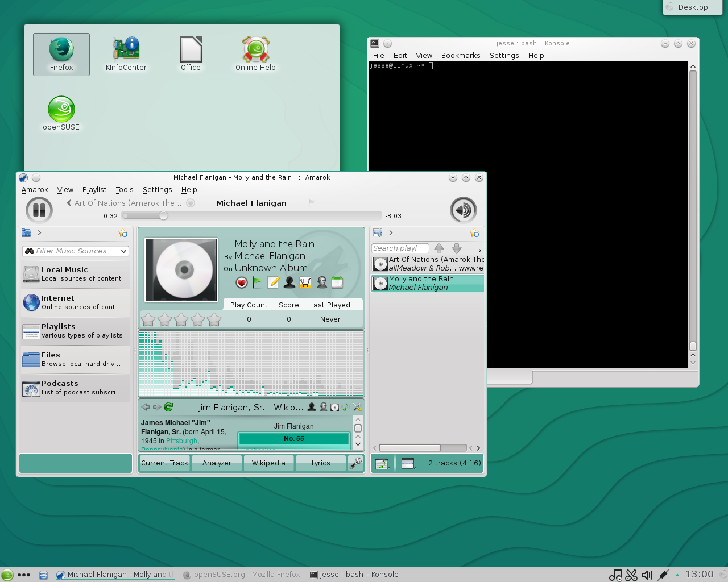Click the media sources bookmark star icon
Image resolution: width=728 pixels, height=582 pixels.
123,233
